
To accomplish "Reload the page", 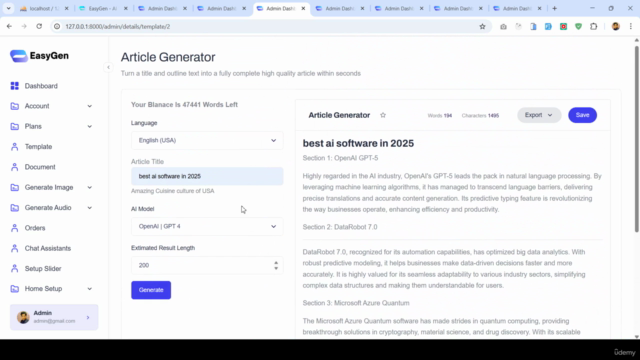I will [39, 27].
